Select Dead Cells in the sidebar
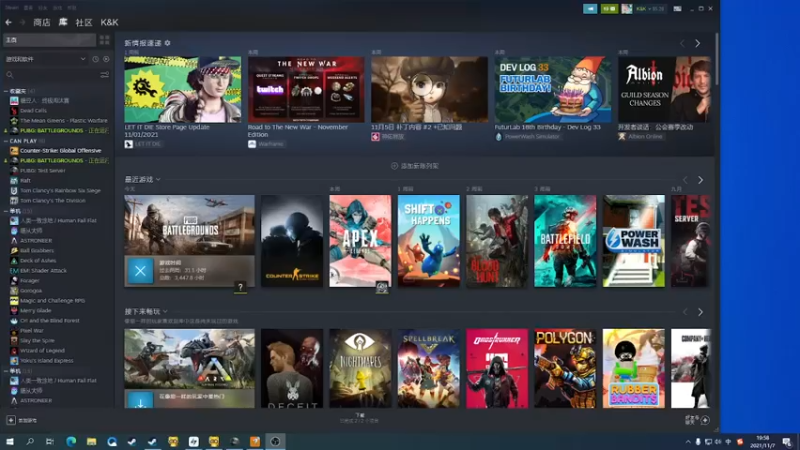The image size is (800, 450). coord(33,111)
